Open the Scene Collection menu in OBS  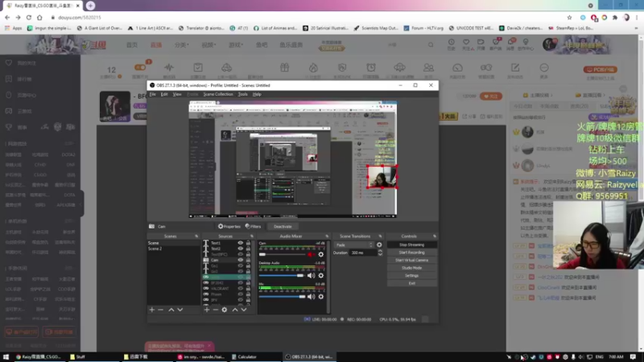pos(218,94)
